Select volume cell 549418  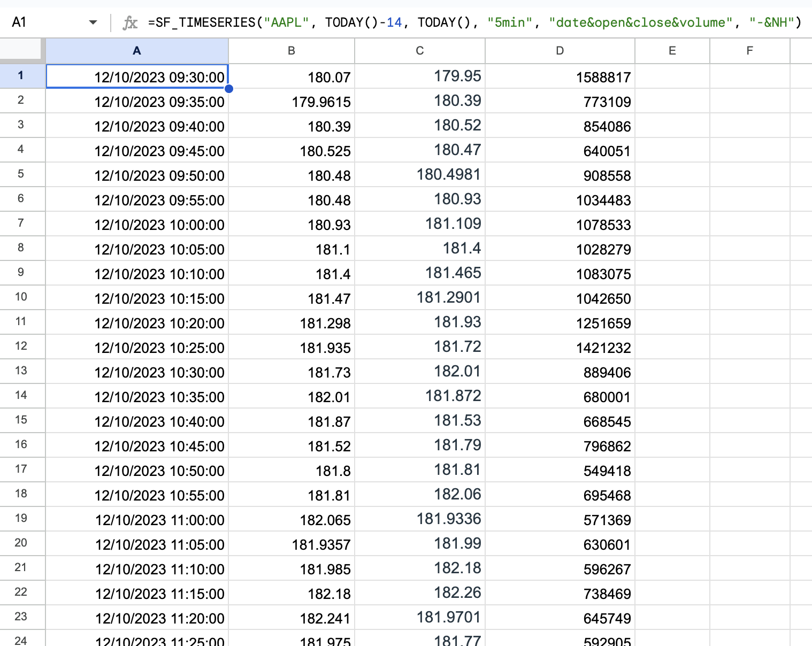(x=560, y=470)
